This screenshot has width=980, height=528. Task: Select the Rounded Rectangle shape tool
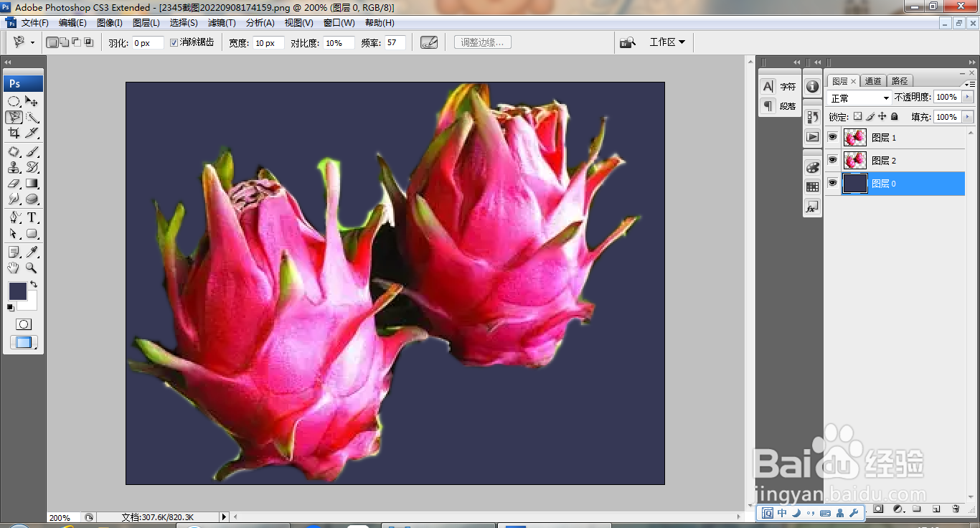(32, 233)
